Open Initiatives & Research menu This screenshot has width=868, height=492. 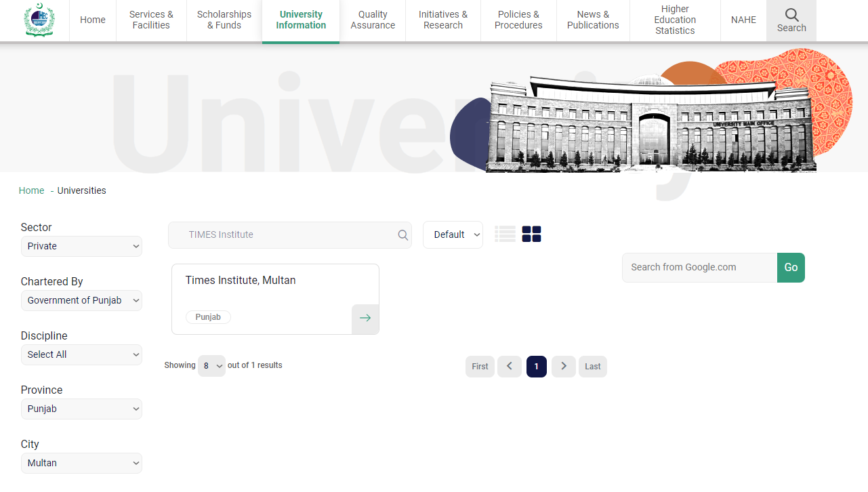(x=443, y=20)
